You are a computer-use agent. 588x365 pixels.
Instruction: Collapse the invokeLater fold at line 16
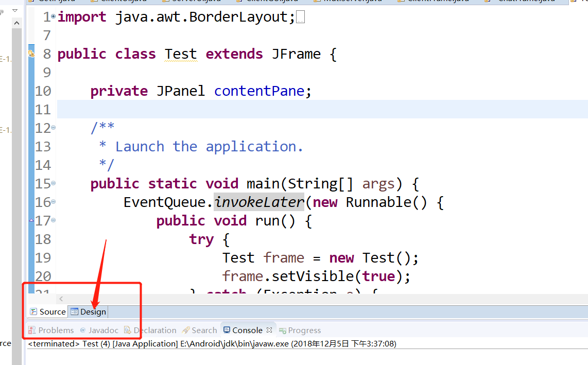53,201
